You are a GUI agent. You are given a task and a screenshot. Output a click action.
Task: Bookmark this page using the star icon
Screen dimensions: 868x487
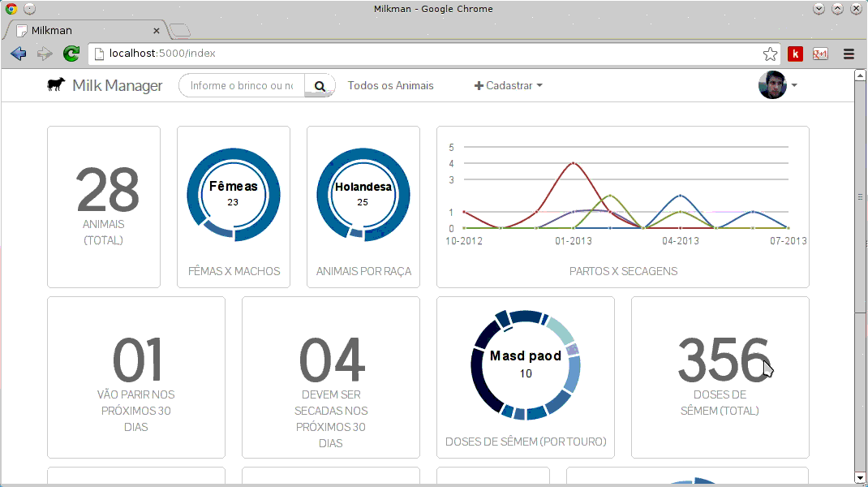[x=770, y=54]
